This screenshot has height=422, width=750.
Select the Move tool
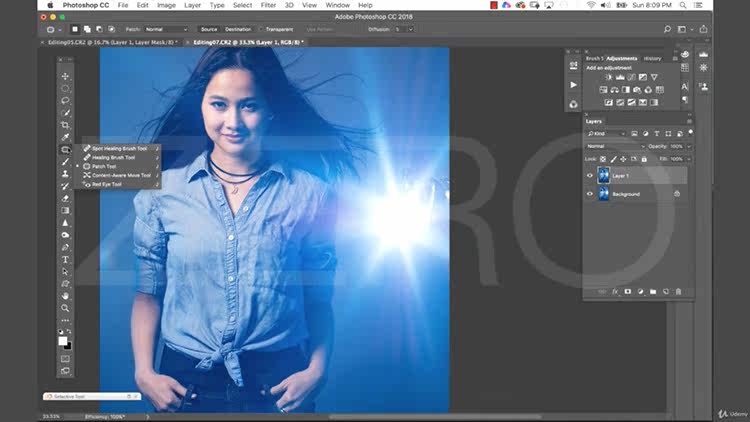click(x=65, y=77)
